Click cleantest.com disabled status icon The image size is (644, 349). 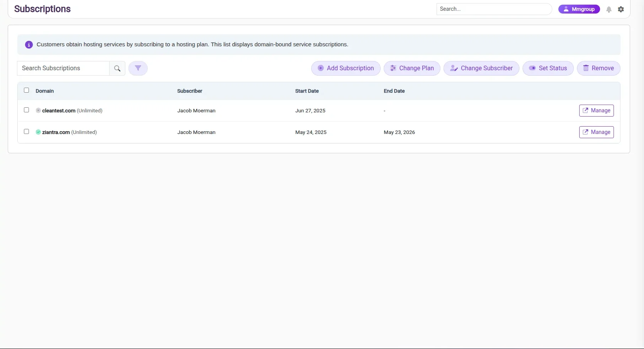[38, 110]
